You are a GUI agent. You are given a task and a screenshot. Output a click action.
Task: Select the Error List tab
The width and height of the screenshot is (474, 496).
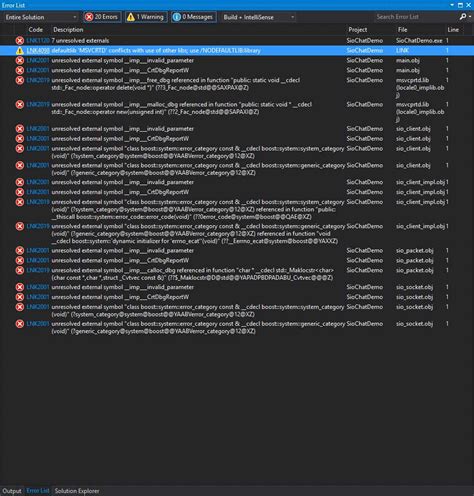(38, 491)
